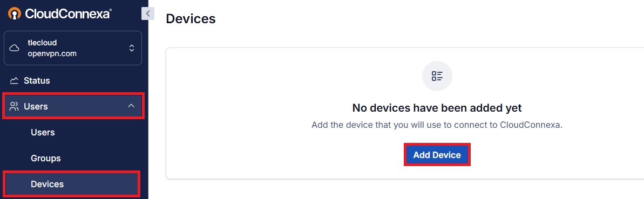Open the account switcher up-down arrows
Viewport: 644px width, 199px height.
pyautogui.click(x=131, y=48)
